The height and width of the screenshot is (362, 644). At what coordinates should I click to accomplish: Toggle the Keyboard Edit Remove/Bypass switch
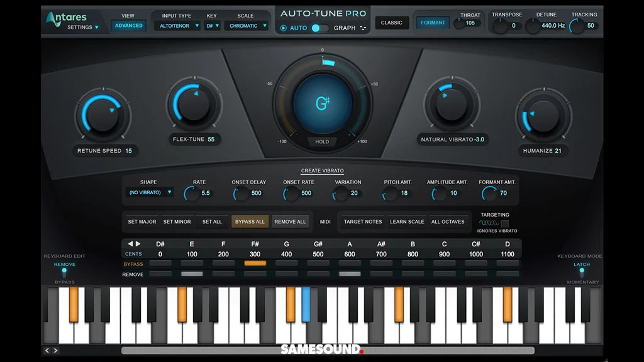click(64, 273)
